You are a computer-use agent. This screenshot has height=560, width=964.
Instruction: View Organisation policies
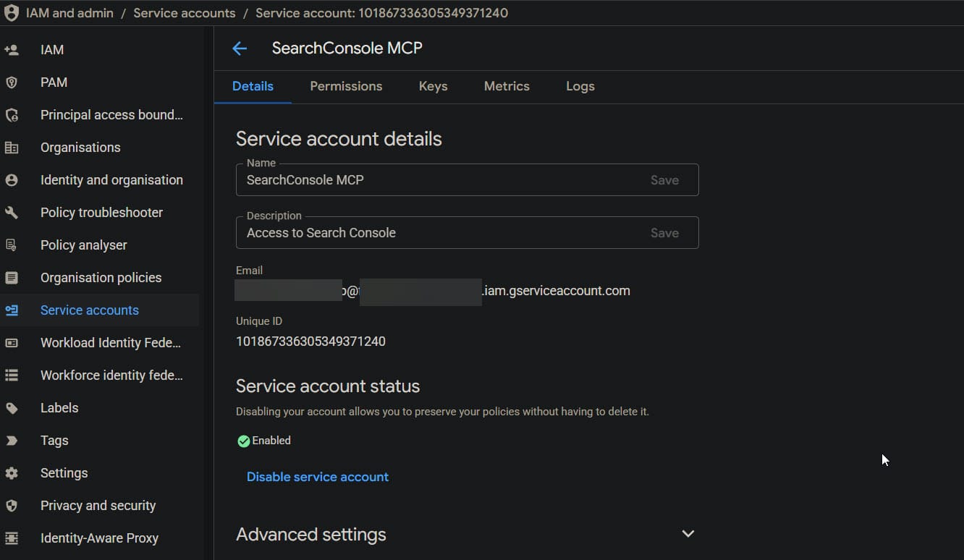click(101, 277)
